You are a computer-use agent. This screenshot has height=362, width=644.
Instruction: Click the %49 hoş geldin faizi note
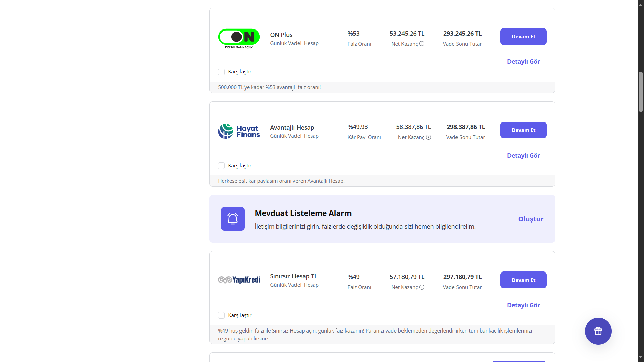point(375,335)
